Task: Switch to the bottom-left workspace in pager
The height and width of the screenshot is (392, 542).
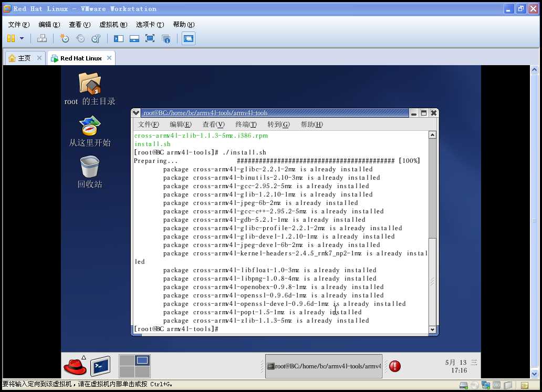Action: pyautogui.click(x=127, y=372)
